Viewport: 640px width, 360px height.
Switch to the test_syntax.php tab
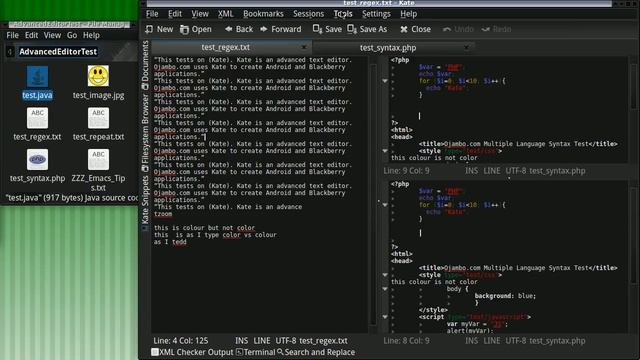(x=388, y=47)
